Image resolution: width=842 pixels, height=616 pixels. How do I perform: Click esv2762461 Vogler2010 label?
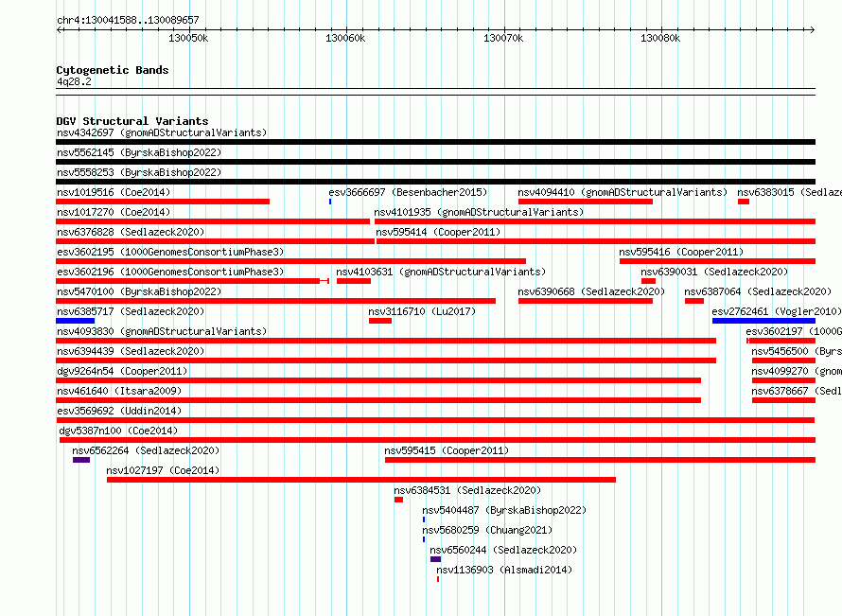(777, 311)
